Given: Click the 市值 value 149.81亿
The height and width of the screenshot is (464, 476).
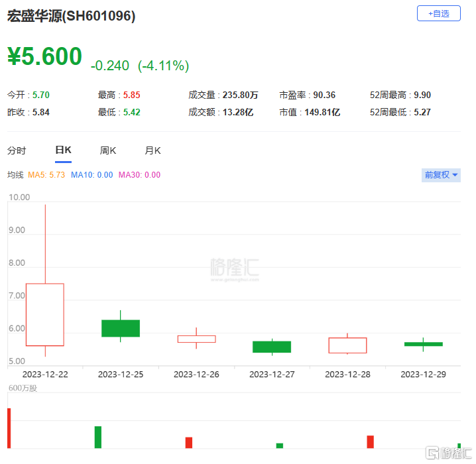Looking at the screenshot, I should pos(322,112).
